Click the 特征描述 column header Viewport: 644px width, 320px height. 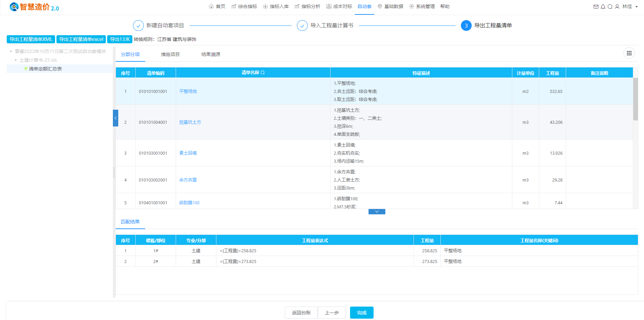421,73
